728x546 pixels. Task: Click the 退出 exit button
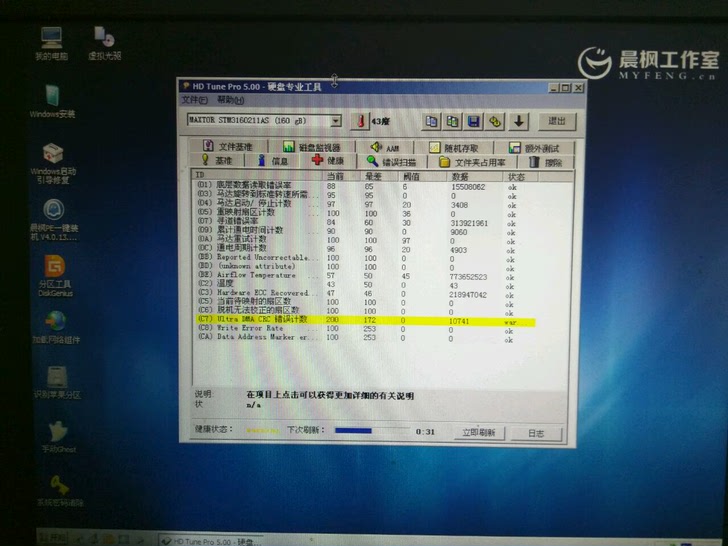point(557,122)
